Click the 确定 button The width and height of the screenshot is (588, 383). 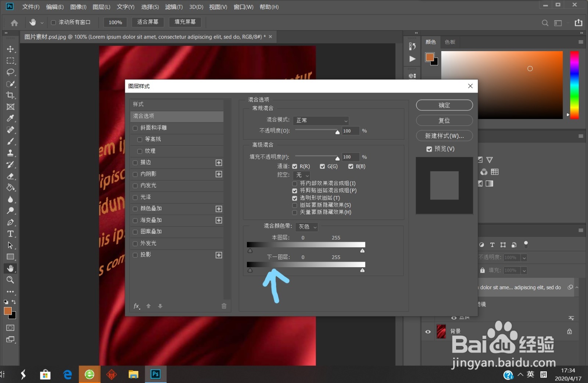(444, 105)
